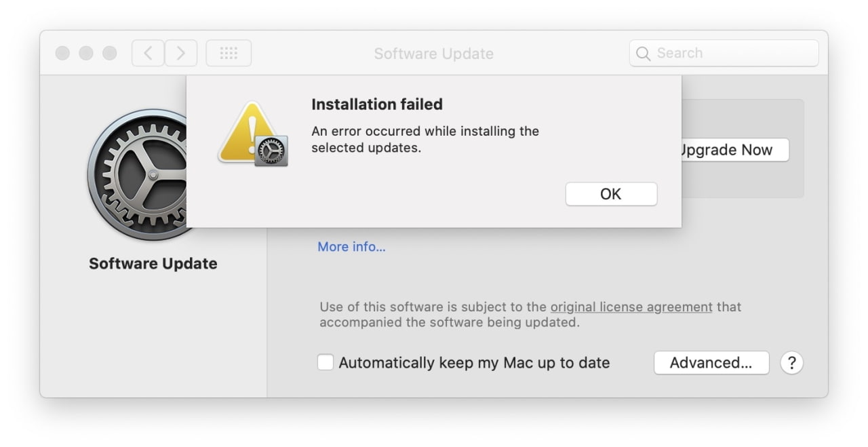Enable Automatically keep my Mac up to date
Image resolution: width=868 pixels, height=447 pixels.
coord(325,362)
